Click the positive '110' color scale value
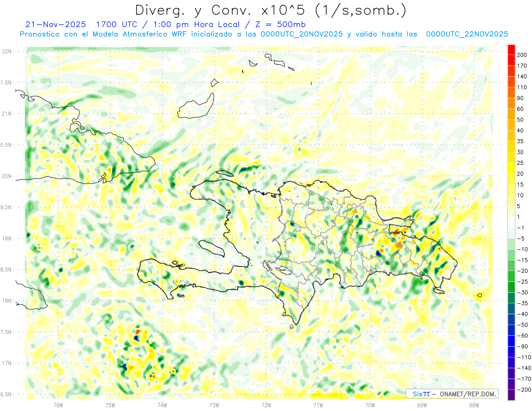532x411 pixels. pos(522,87)
